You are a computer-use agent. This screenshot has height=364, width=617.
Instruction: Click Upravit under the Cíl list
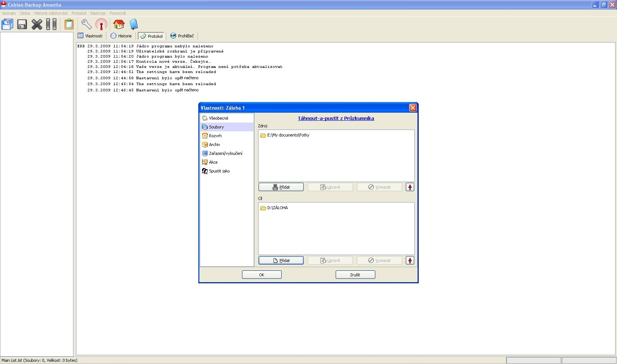[330, 261]
